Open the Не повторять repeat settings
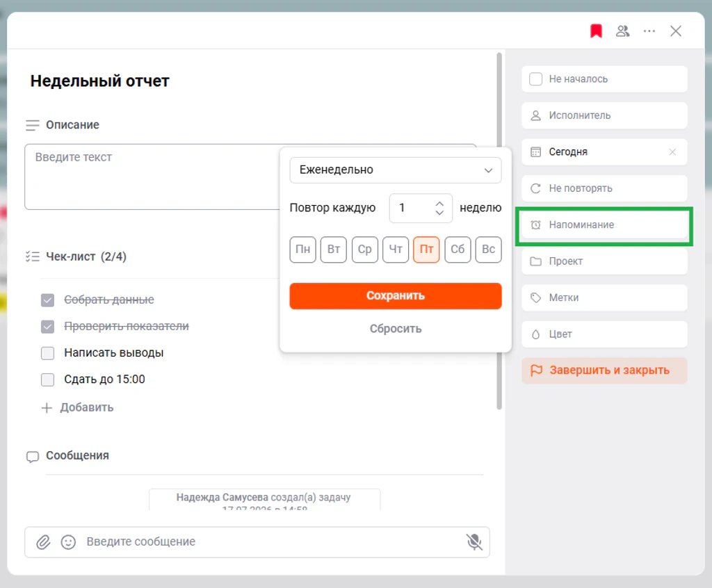Screen dimensions: 712x588 point(604,188)
